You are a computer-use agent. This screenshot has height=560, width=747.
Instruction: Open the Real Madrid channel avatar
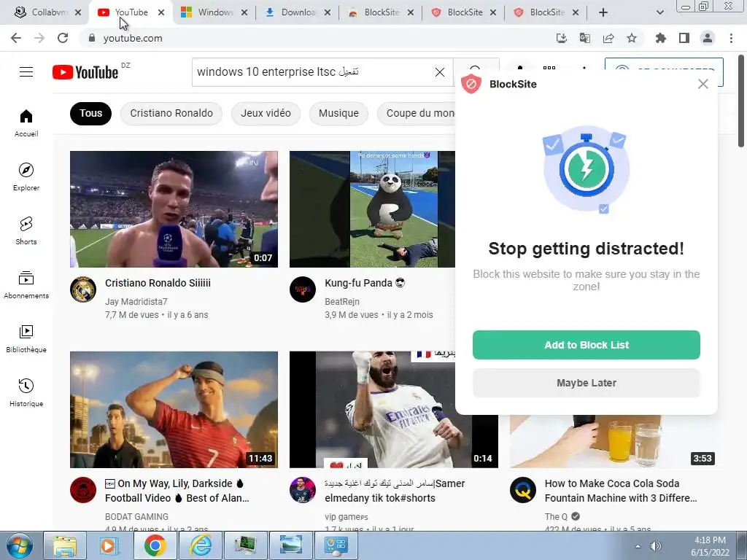pyautogui.click(x=83, y=289)
